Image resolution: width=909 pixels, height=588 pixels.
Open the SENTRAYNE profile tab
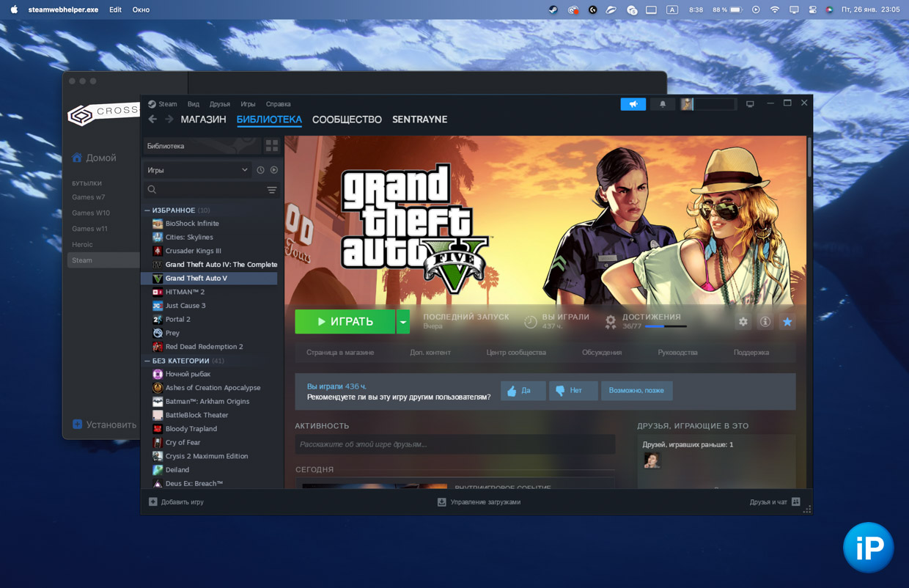(419, 120)
